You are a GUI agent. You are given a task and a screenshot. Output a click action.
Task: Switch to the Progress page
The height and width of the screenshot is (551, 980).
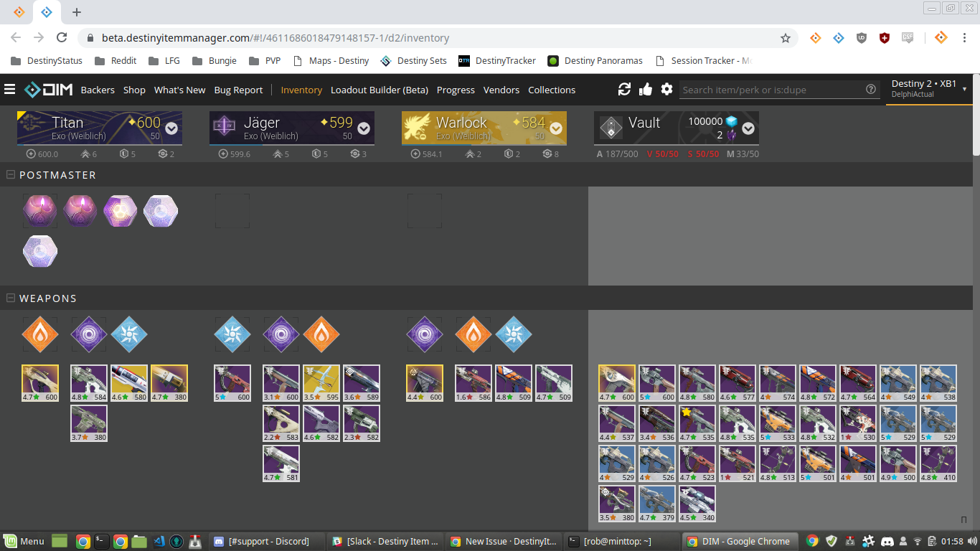click(456, 90)
